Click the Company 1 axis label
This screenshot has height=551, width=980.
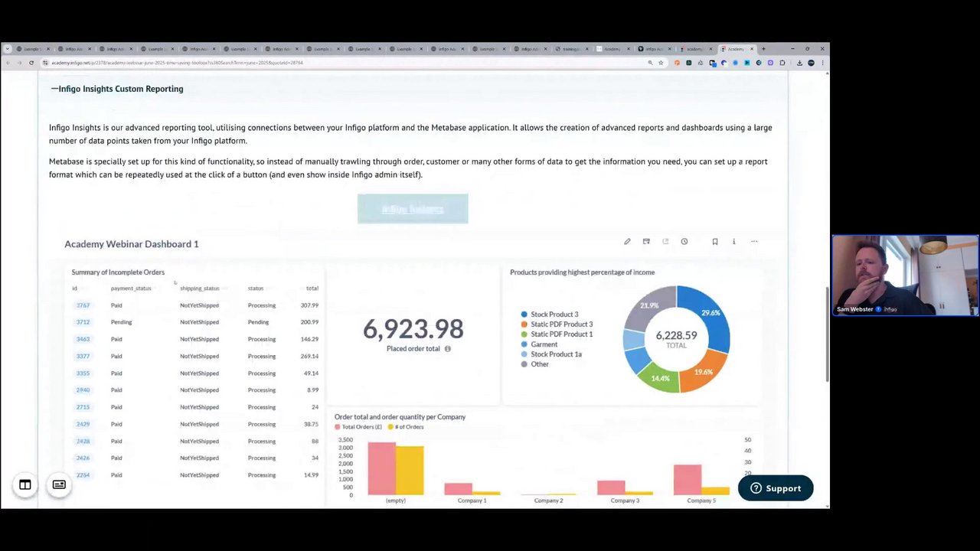click(x=472, y=500)
